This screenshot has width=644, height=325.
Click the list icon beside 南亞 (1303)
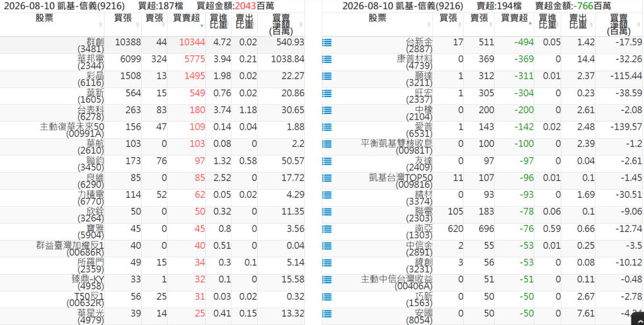pyautogui.click(x=327, y=229)
